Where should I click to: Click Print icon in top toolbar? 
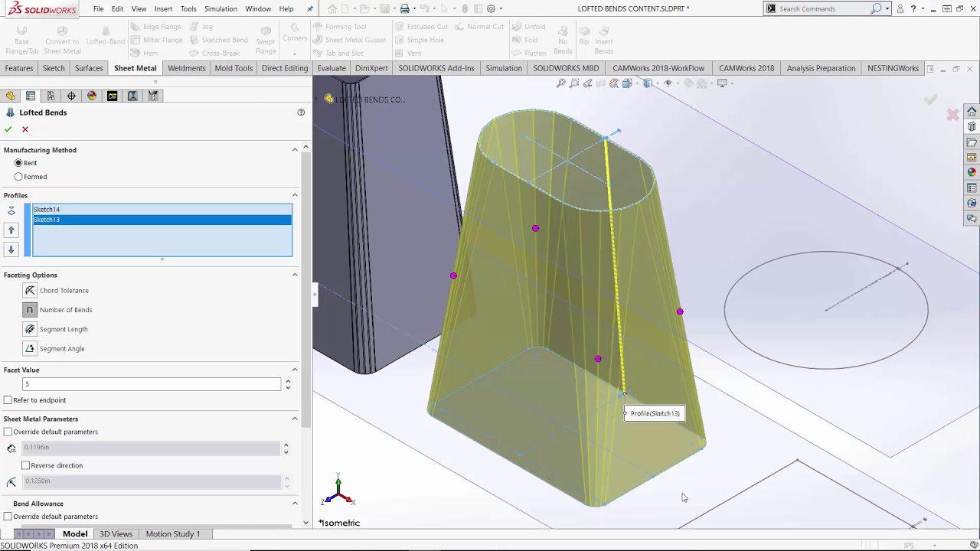[405, 8]
